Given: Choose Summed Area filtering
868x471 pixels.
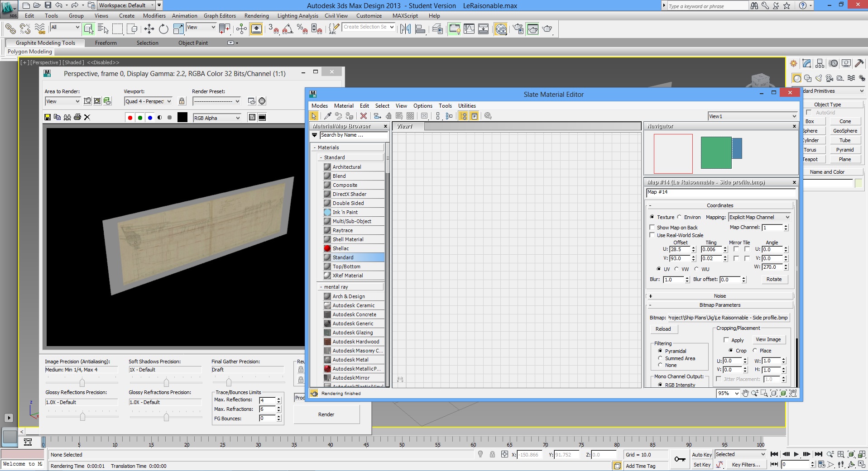Looking at the screenshot, I should click(x=660, y=358).
